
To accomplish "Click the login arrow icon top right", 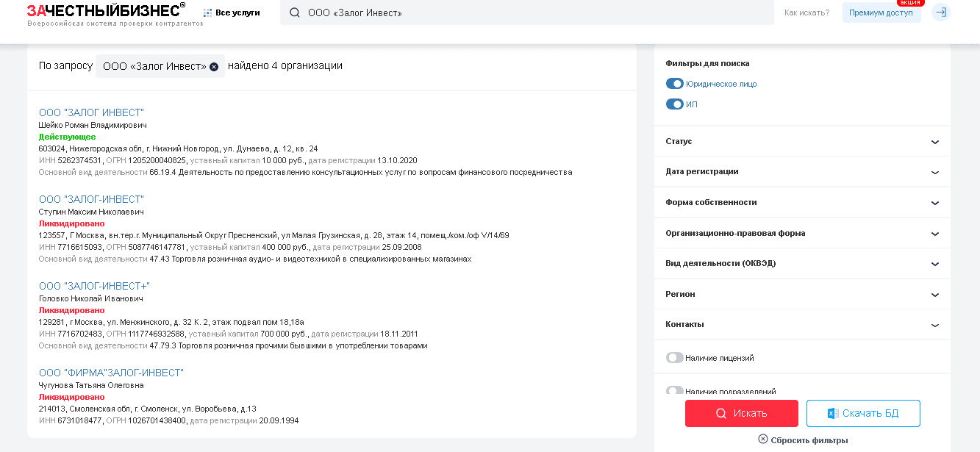I will [942, 12].
